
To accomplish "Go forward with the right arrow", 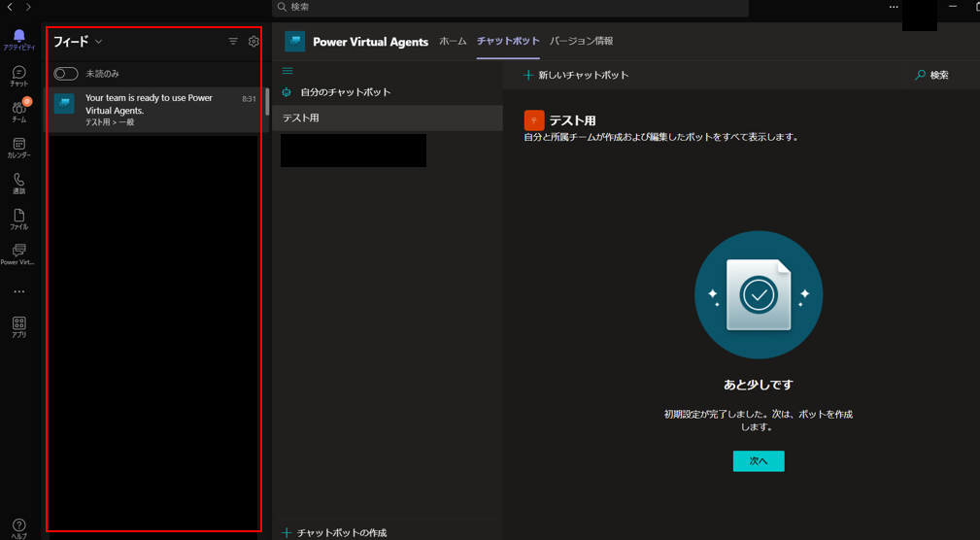I will pos(28,8).
